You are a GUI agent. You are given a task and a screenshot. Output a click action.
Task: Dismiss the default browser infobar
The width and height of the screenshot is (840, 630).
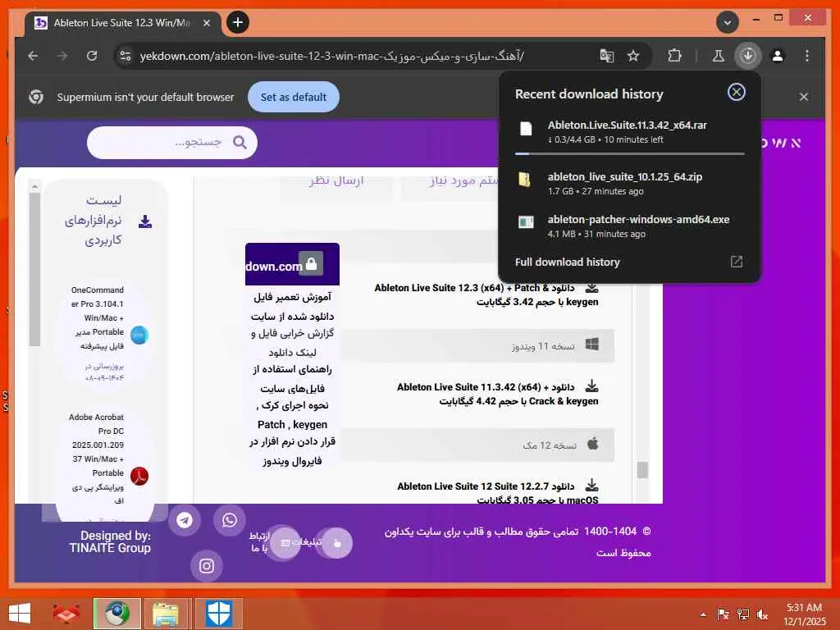[x=803, y=97]
